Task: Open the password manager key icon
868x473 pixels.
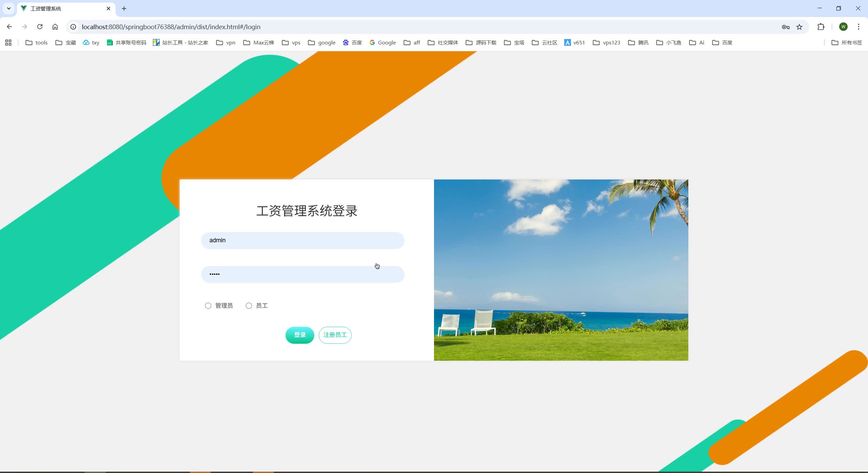Action: point(786,27)
